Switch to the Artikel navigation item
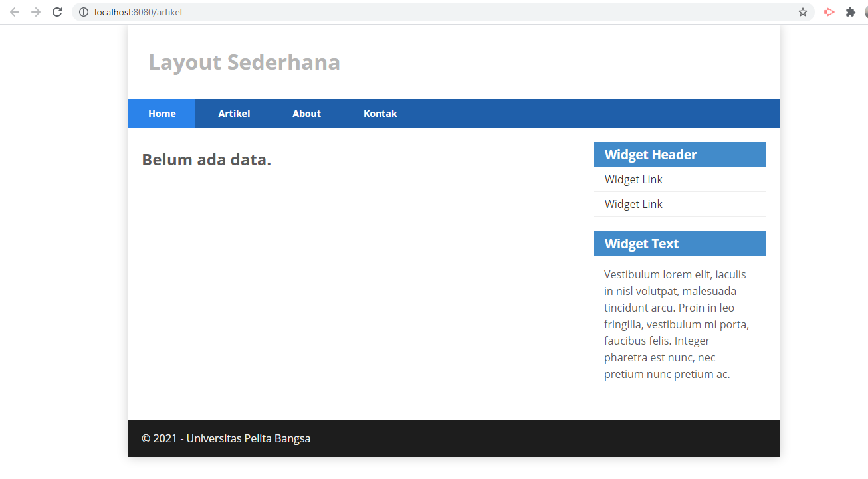Screen dimensions: 868x479 pos(234,113)
